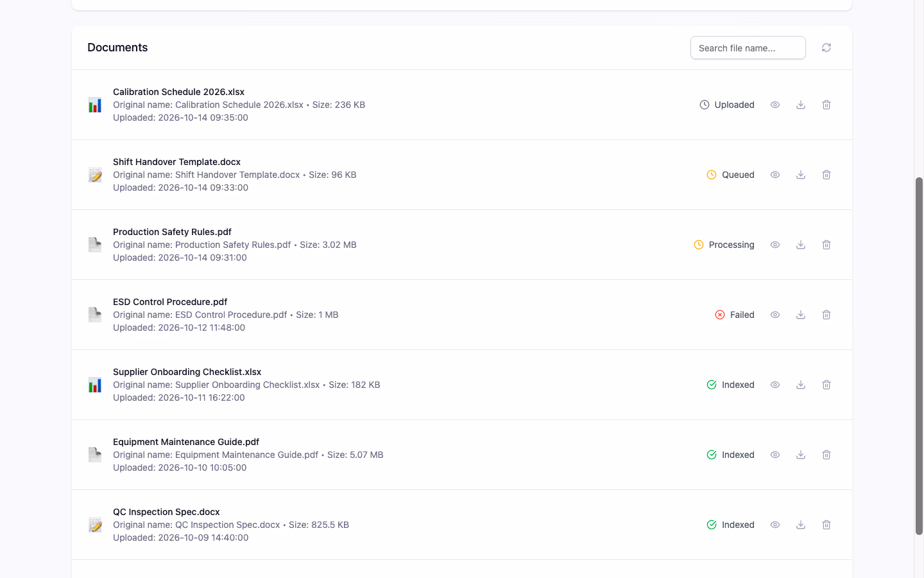Delete Supplier Onboarding Checklist.xlsx

[826, 385]
